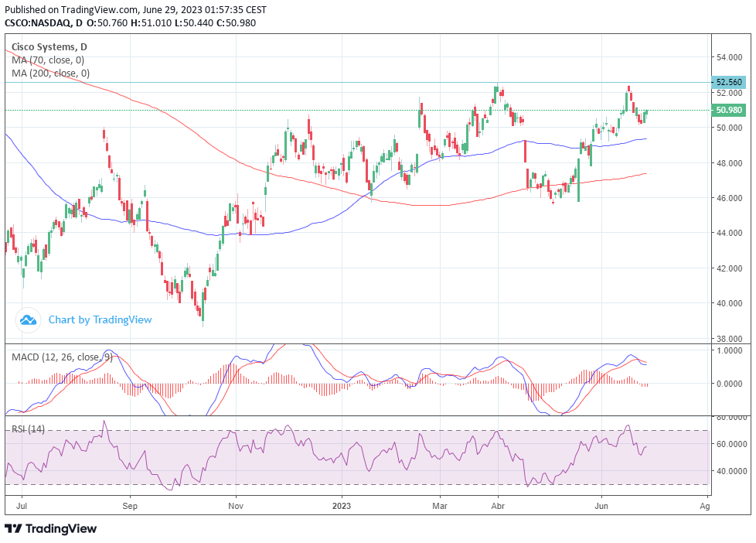This screenshot has width=756, height=543.
Task: Click the 38.000 price axis label
Action: [729, 338]
